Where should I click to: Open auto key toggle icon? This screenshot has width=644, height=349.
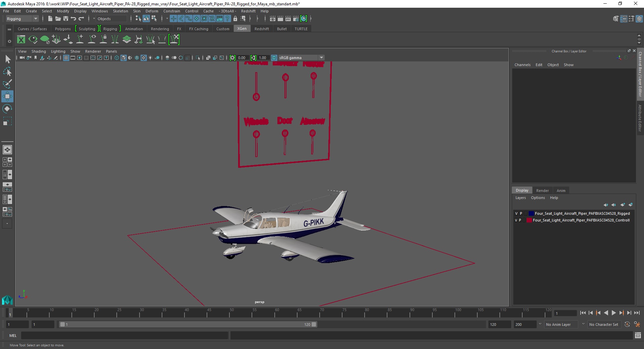[627, 325]
